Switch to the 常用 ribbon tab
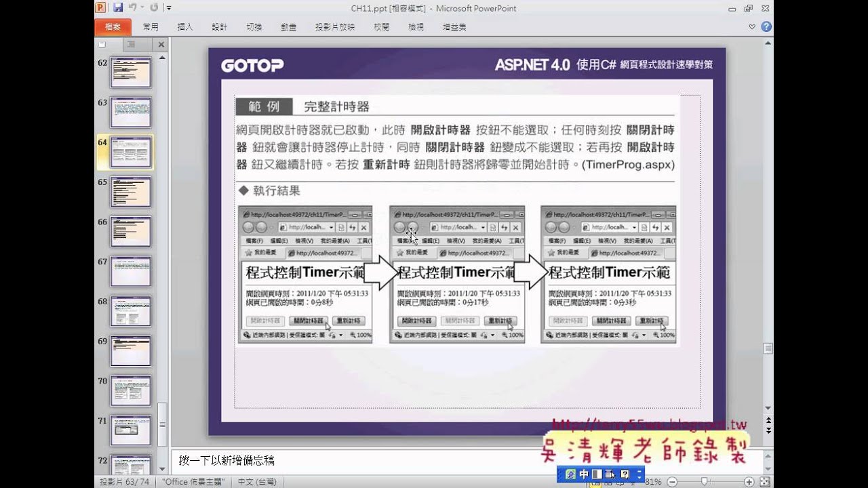 pyautogui.click(x=151, y=27)
